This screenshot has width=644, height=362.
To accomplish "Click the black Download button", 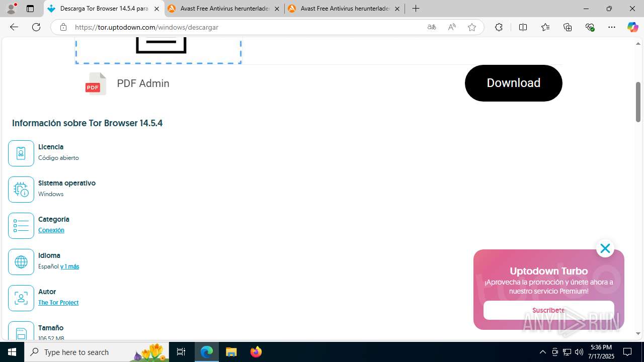I will click(513, 83).
